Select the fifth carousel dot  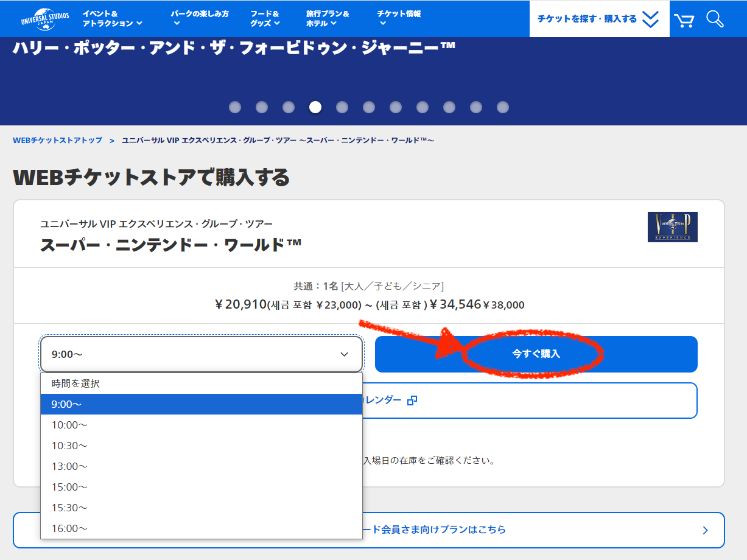(342, 107)
